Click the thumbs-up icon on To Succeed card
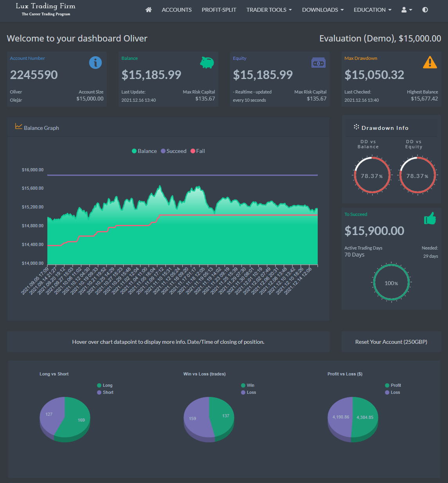The image size is (448, 483). (430, 218)
